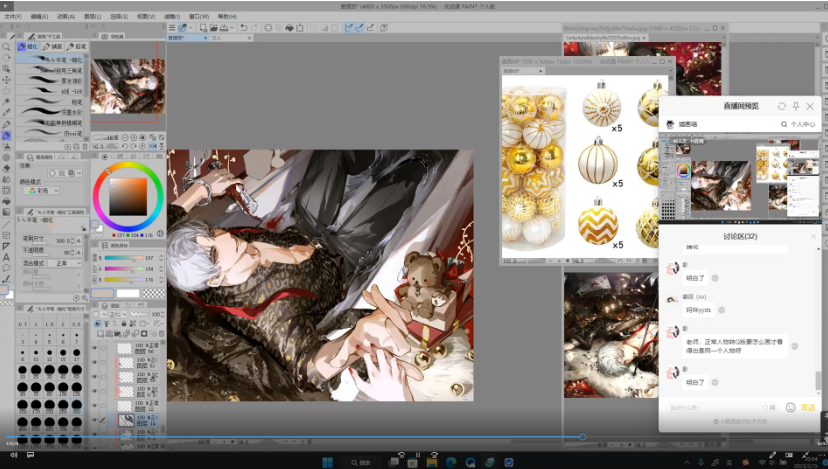
Task: Click the New canvas icon in command bar
Action: point(203,27)
